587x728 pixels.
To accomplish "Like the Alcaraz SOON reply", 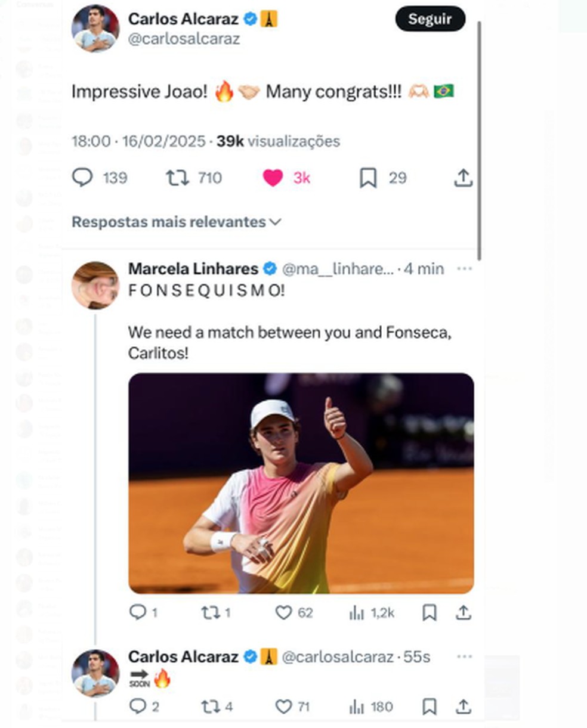I will click(x=283, y=707).
